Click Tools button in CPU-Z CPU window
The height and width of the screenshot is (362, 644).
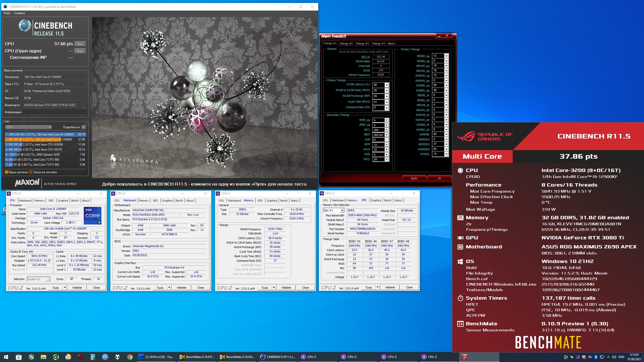(56, 288)
